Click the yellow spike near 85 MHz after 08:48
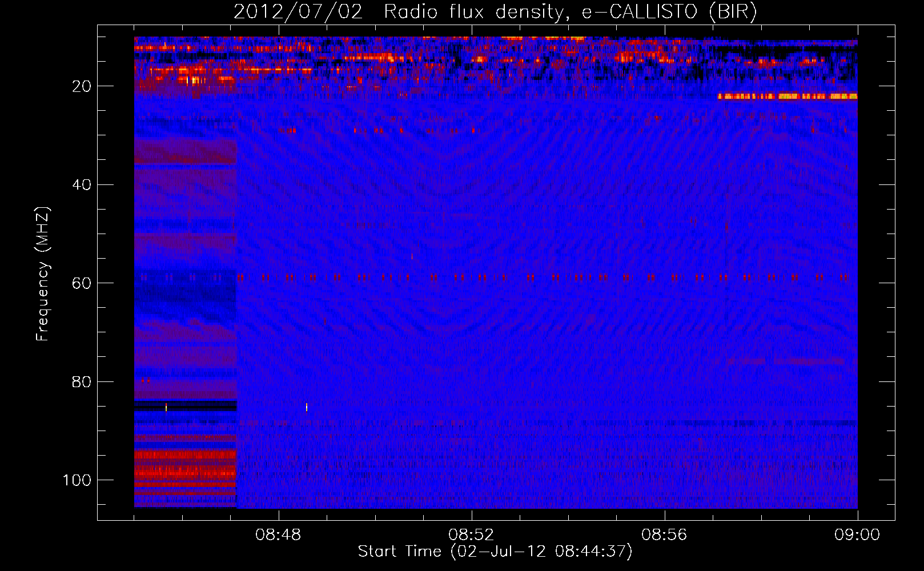Image resolution: width=924 pixels, height=571 pixels. 307,407
